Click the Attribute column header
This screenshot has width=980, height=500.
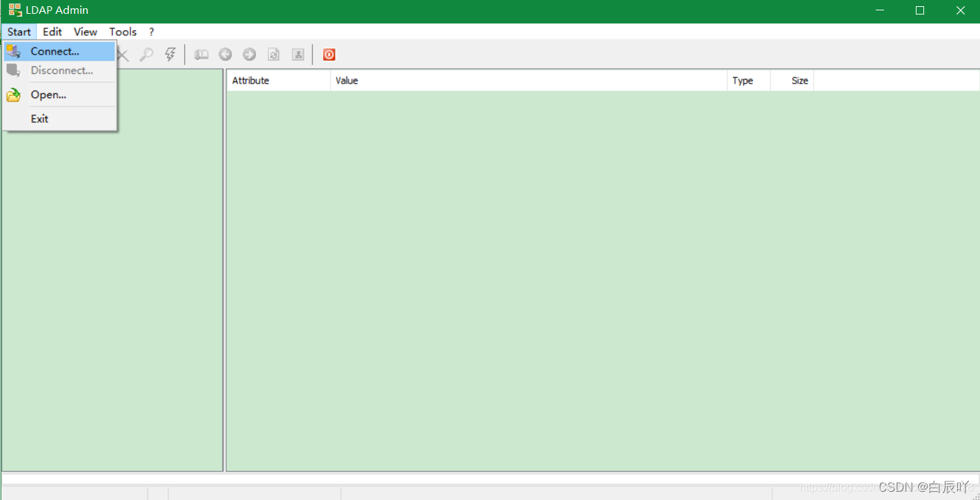[279, 81]
